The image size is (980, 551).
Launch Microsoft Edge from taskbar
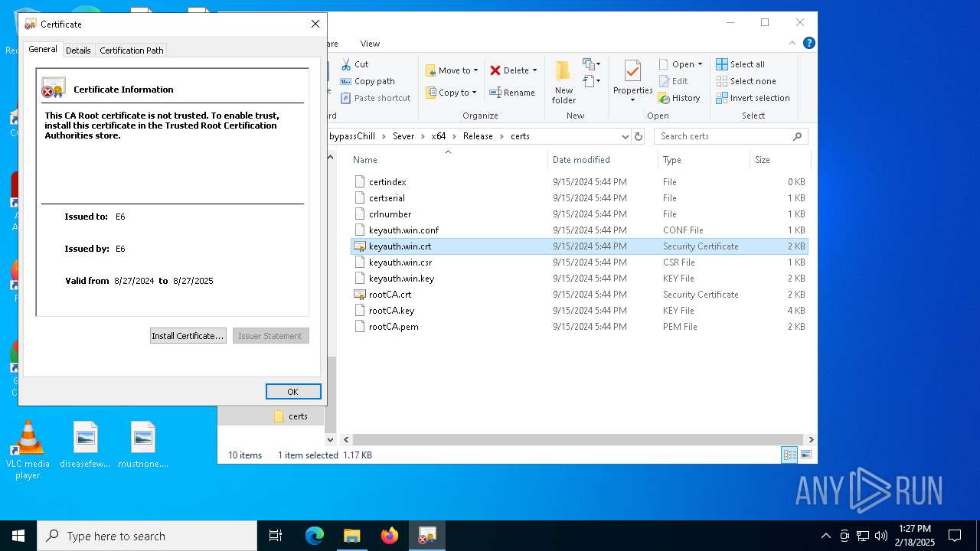pyautogui.click(x=315, y=536)
